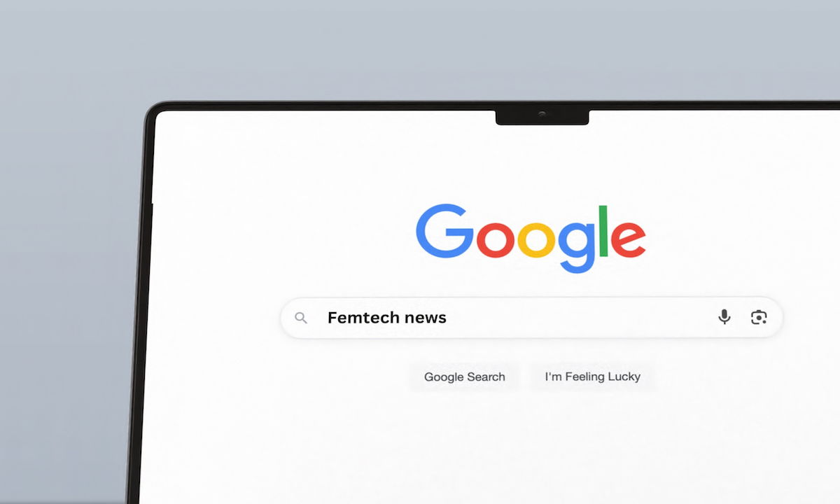Open Google Lens image search icon
This screenshot has width=840, height=504.
[x=759, y=317]
